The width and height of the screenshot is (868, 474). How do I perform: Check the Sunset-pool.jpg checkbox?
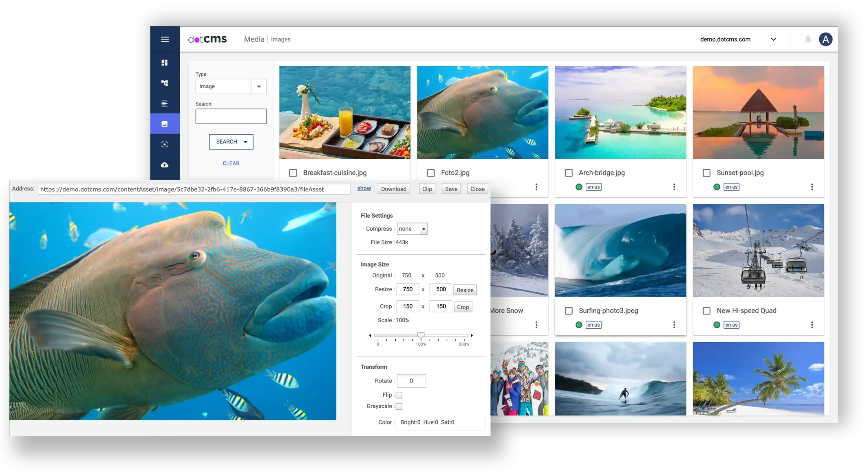click(707, 173)
